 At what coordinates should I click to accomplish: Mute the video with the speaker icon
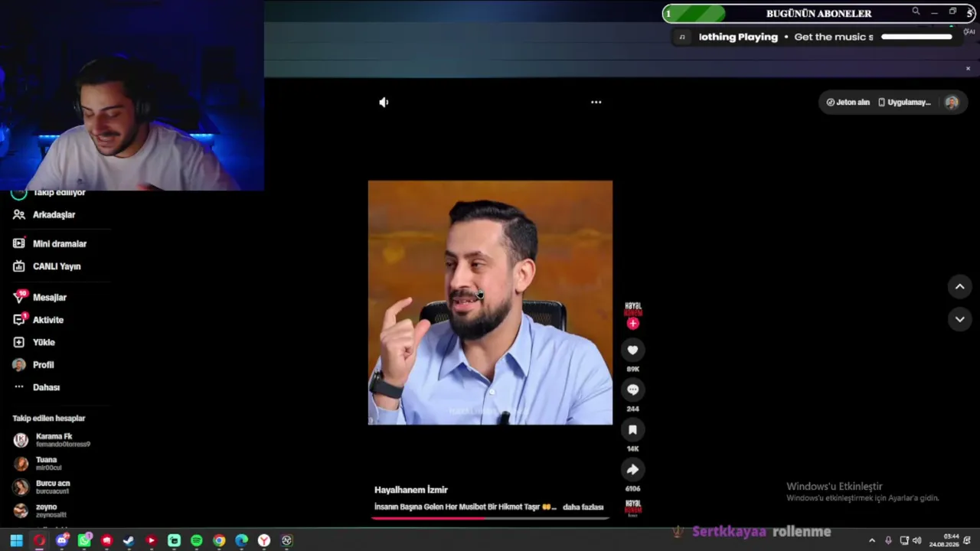(x=384, y=103)
